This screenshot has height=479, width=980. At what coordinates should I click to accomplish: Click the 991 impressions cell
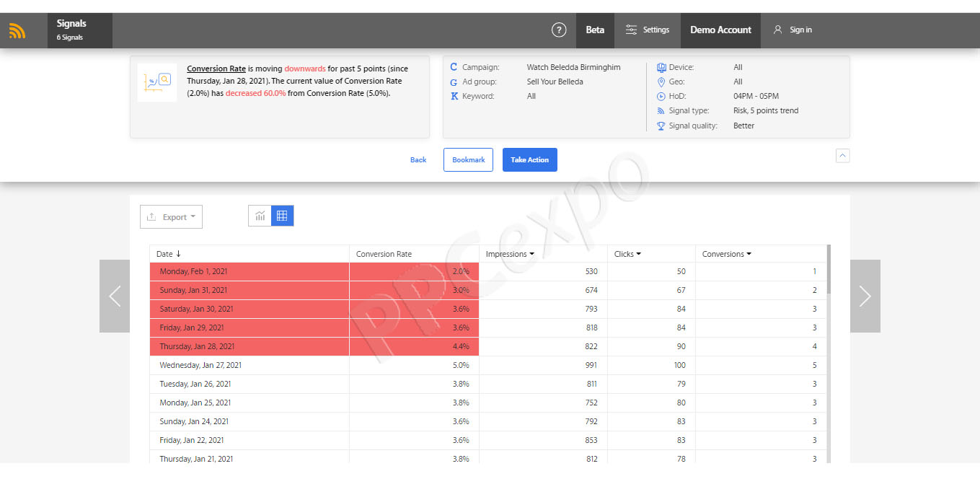tap(543, 365)
